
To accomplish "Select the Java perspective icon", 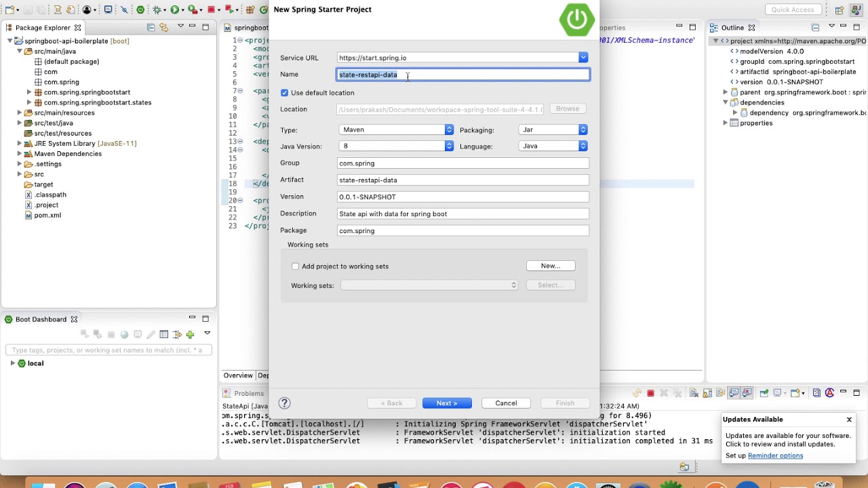I will (x=856, y=9).
